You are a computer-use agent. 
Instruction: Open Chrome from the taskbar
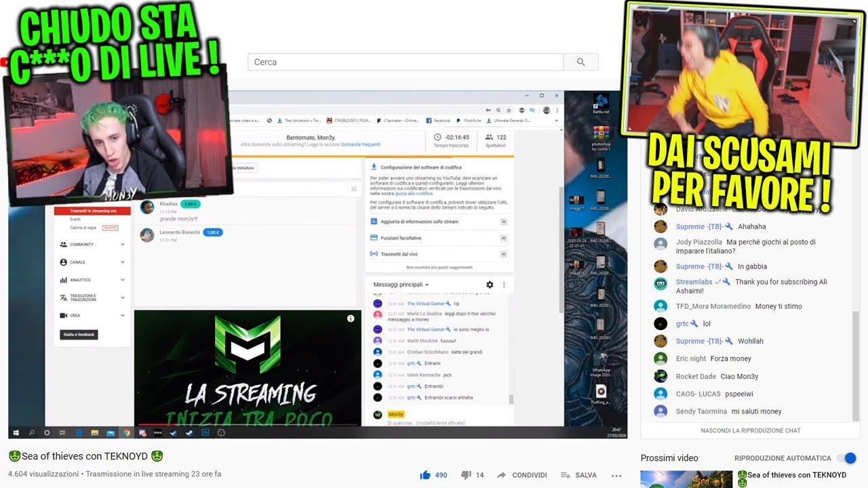pyautogui.click(x=126, y=432)
